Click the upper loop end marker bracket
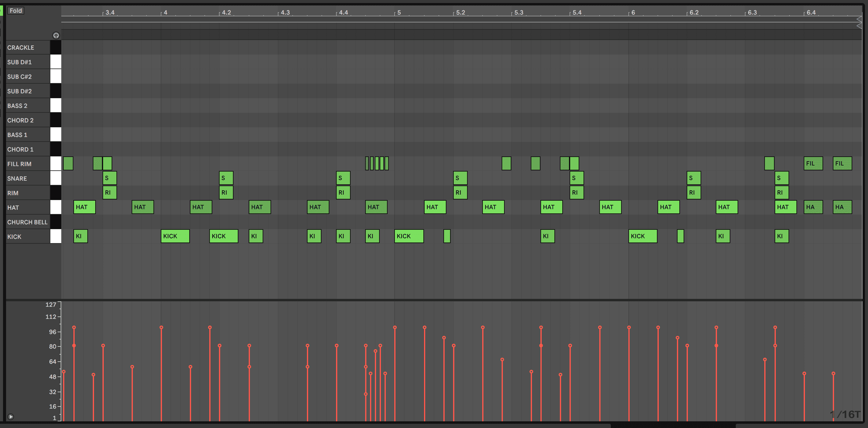 tap(859, 19)
